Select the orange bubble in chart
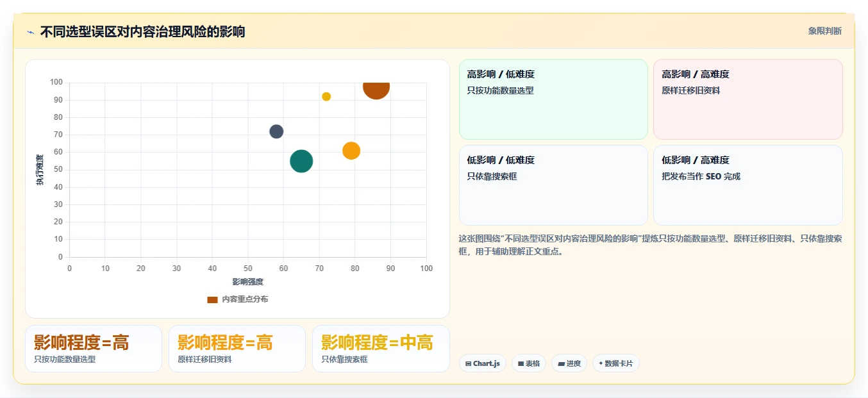 coord(351,151)
